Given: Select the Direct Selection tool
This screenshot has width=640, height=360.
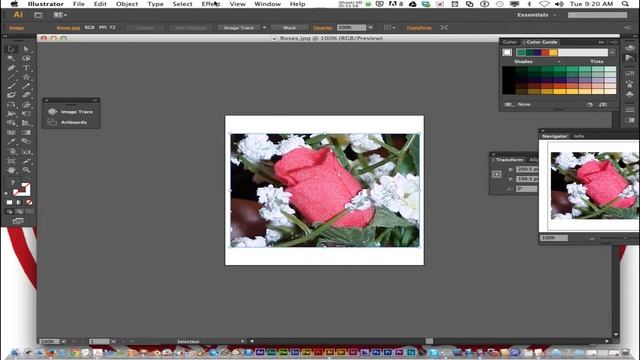Looking at the screenshot, I should pyautogui.click(x=26, y=49).
